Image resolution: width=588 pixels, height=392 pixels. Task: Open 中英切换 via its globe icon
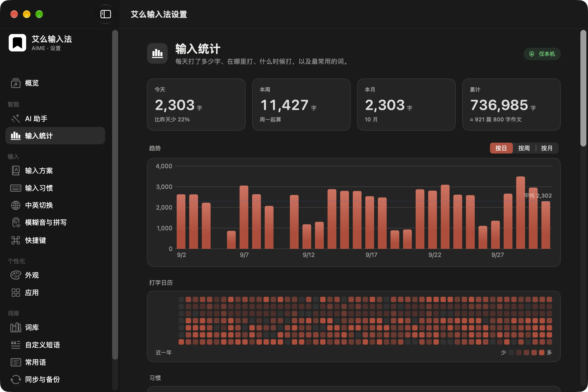[16, 205]
